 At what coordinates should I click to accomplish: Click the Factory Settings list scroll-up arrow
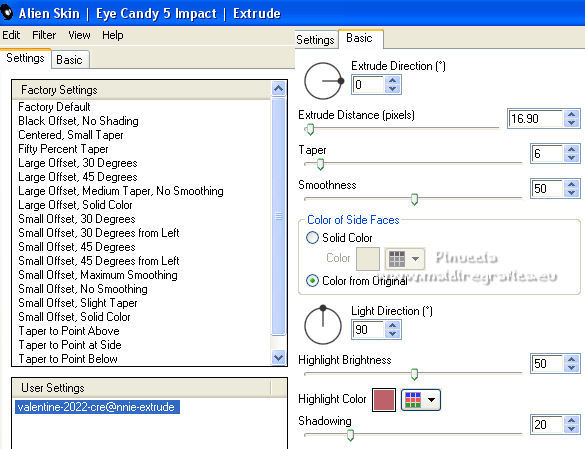(x=278, y=89)
